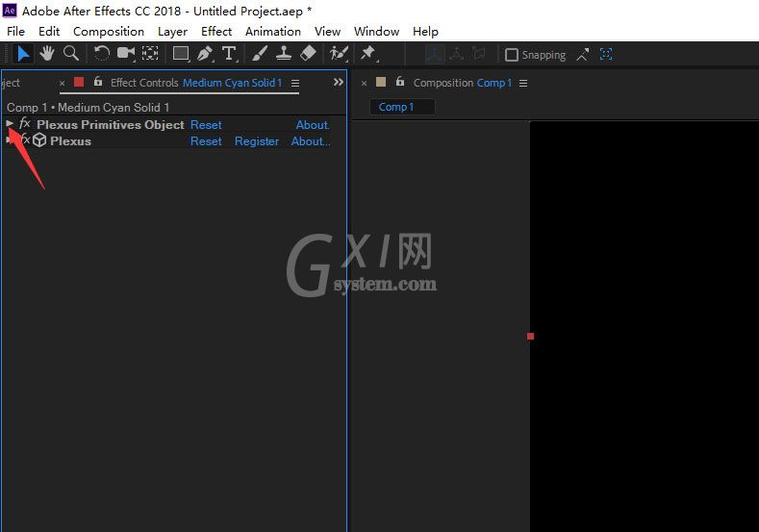Close the Composition panel tab

coord(364,84)
